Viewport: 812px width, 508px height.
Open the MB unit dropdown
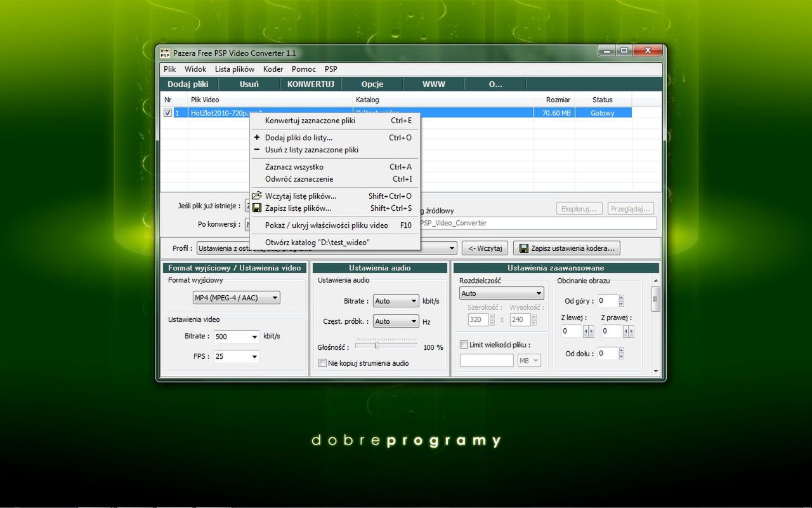(529, 361)
